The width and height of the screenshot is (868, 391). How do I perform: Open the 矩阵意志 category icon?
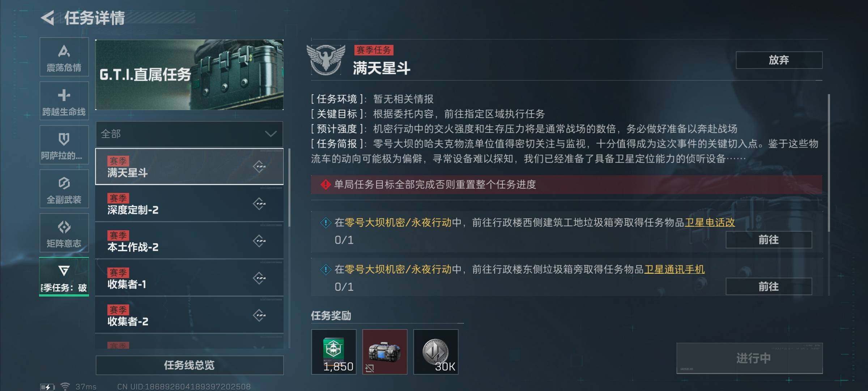tap(64, 232)
